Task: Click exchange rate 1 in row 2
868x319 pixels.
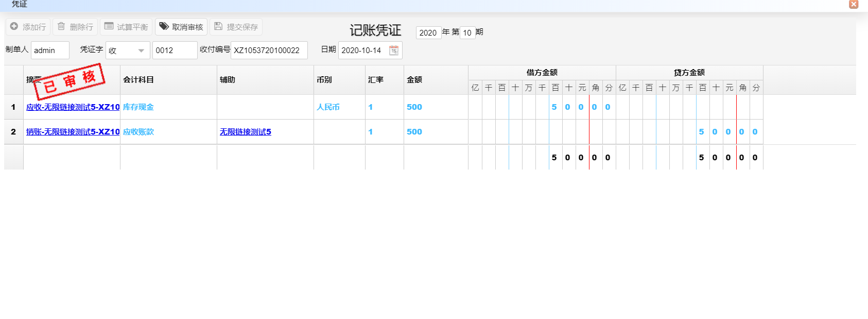Action: point(370,132)
